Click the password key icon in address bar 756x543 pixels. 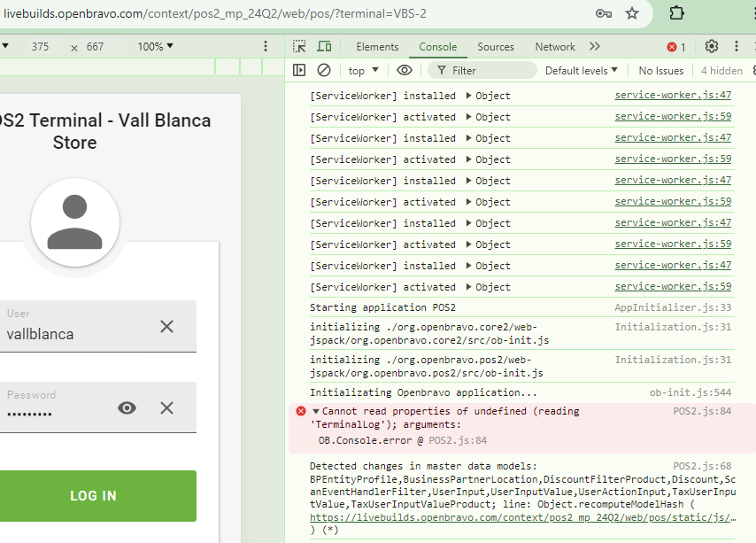click(604, 13)
